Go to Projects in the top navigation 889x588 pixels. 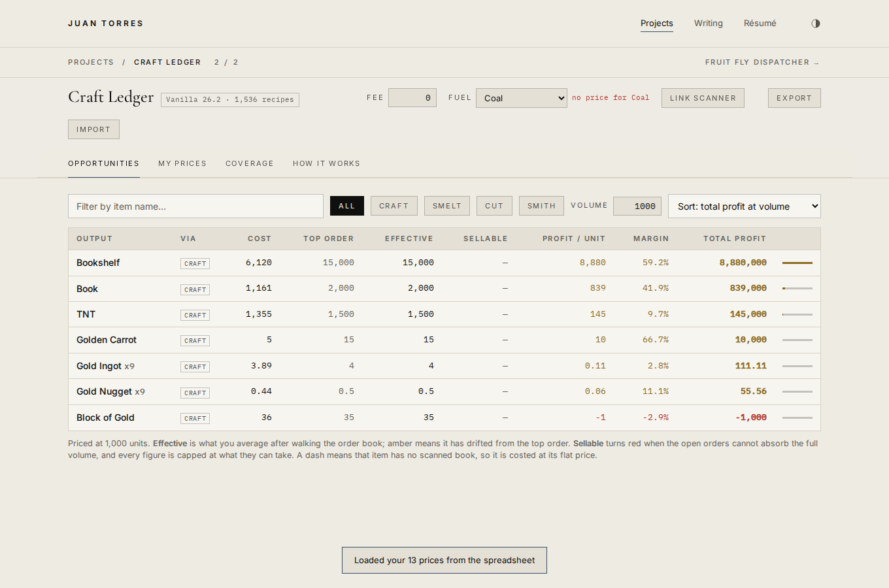tap(657, 24)
